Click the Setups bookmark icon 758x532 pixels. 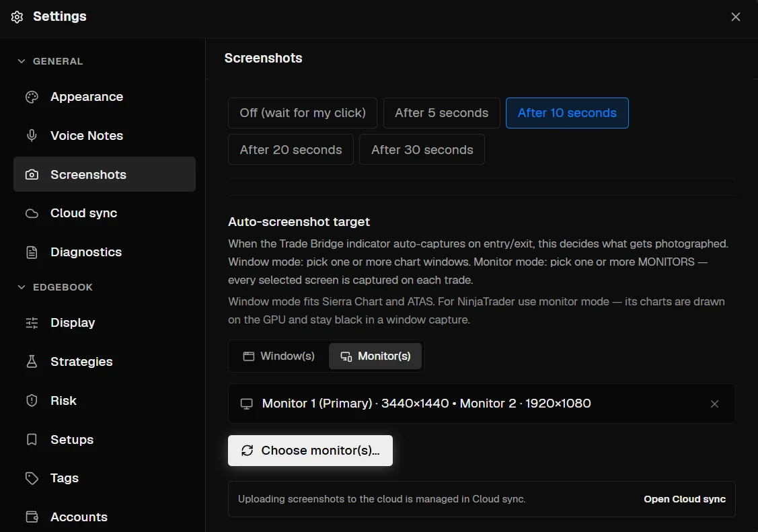click(32, 439)
